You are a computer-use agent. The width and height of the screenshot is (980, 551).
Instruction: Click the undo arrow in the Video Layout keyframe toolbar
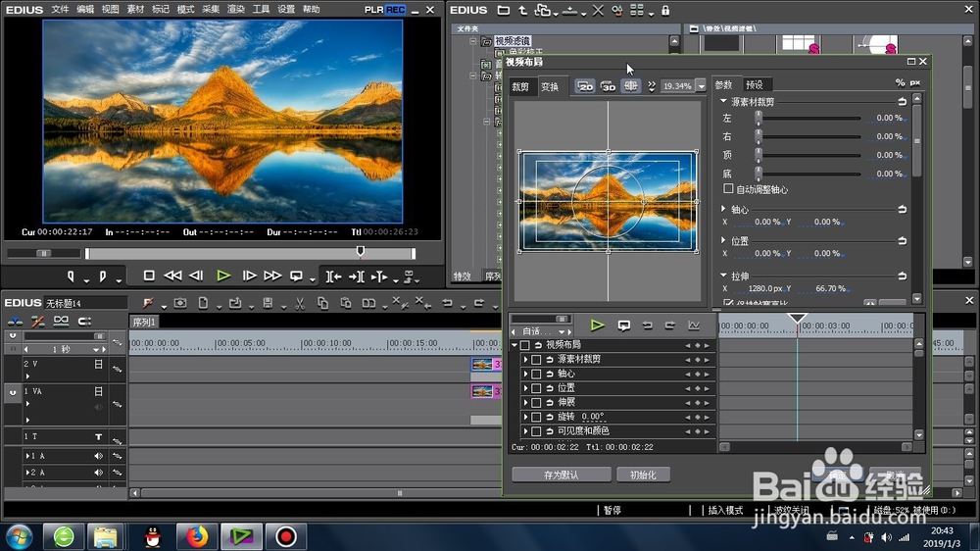(647, 326)
